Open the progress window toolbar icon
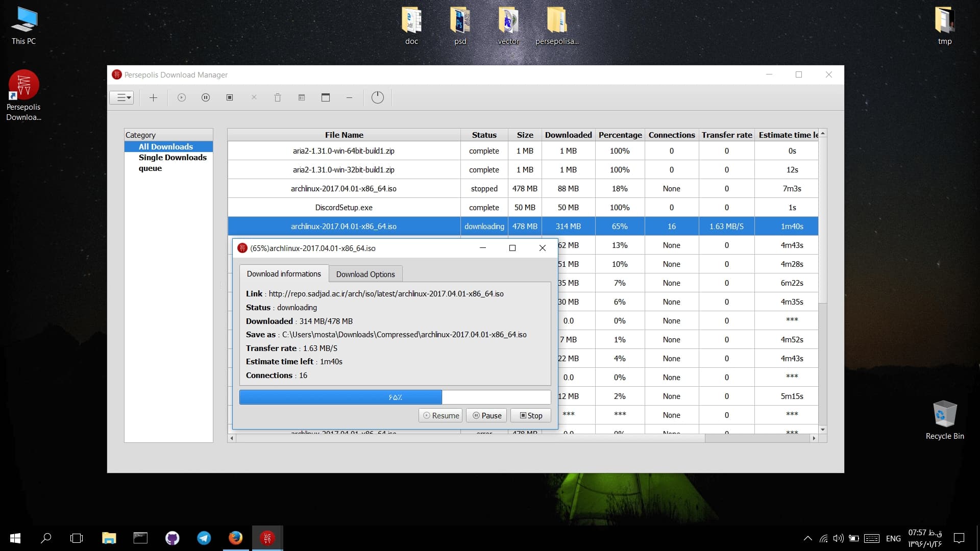Viewport: 980px width, 551px height. tap(326, 97)
